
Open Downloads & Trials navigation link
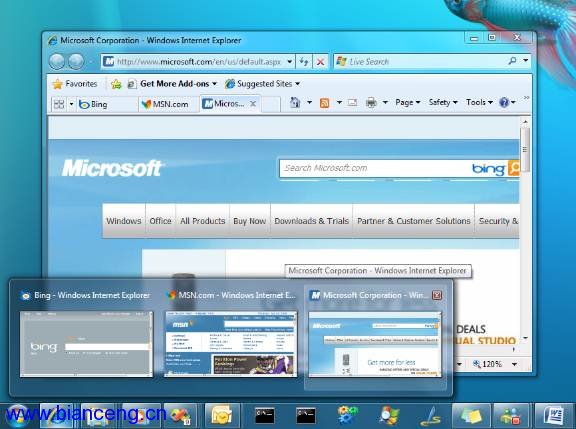pos(312,221)
